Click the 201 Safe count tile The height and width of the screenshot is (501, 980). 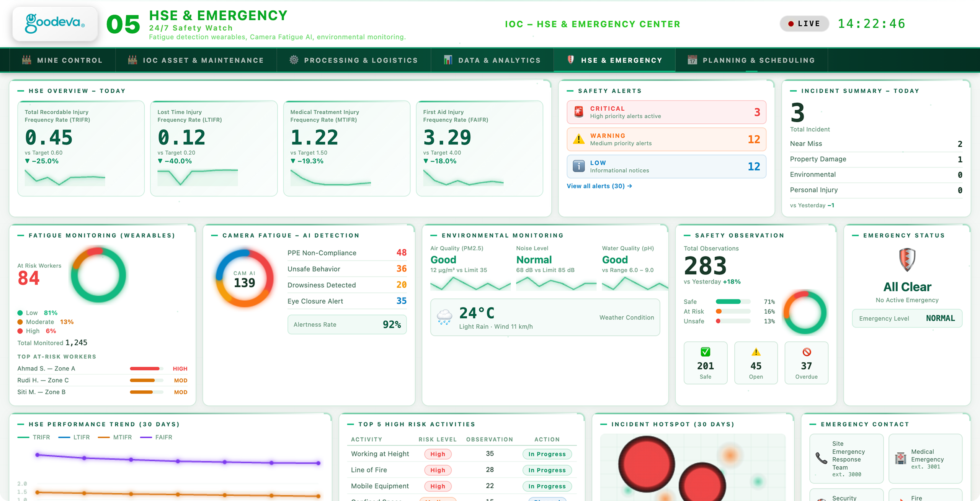click(706, 363)
